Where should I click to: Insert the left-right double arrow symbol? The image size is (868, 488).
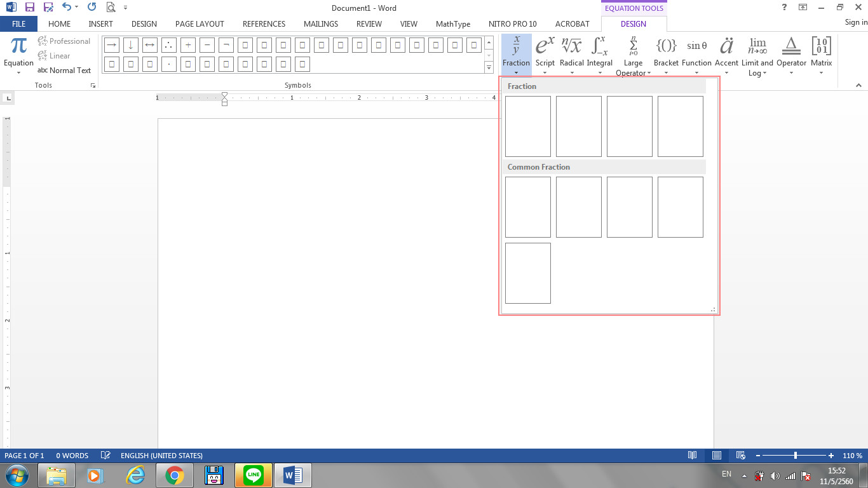coord(149,45)
